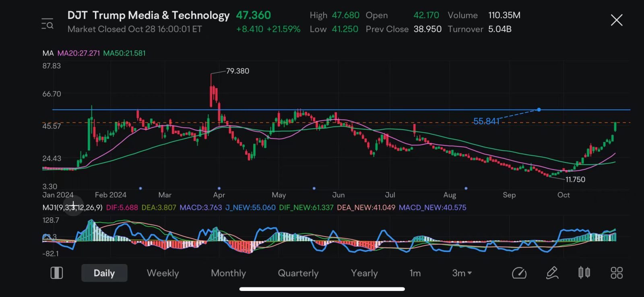This screenshot has height=297, width=644.
Task: Select the Daily timeframe tab
Action: [104, 273]
